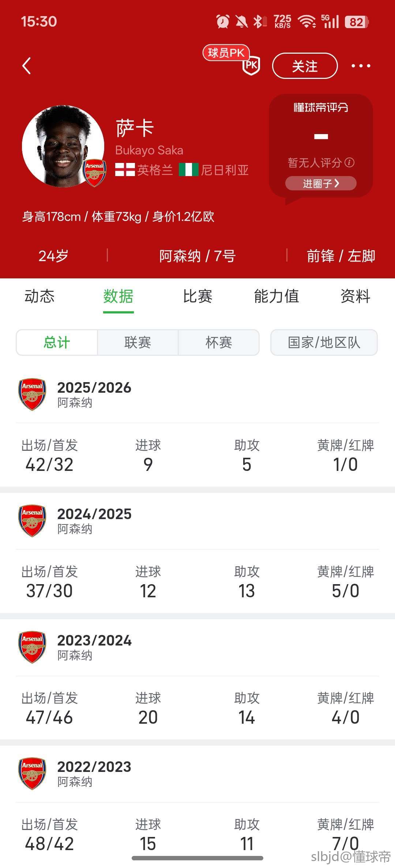Tap Arsenal crest for 2024/2025 season
Image resolution: width=395 pixels, height=868 pixels.
tap(32, 521)
